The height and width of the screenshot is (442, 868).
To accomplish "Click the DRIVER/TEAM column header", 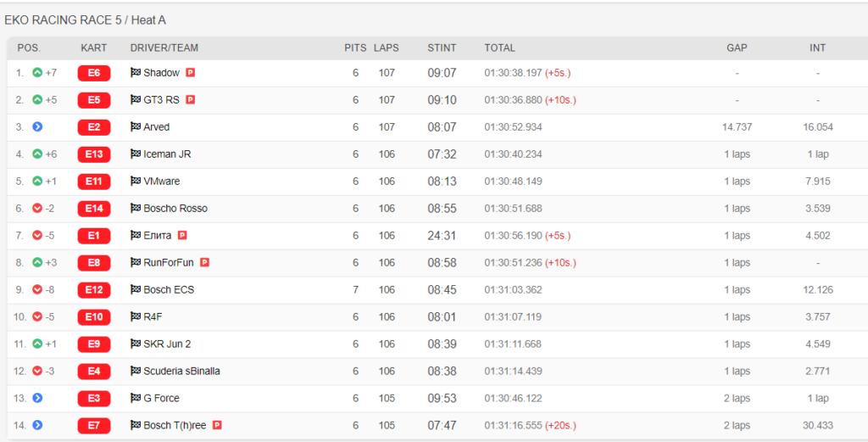I will click(164, 48).
